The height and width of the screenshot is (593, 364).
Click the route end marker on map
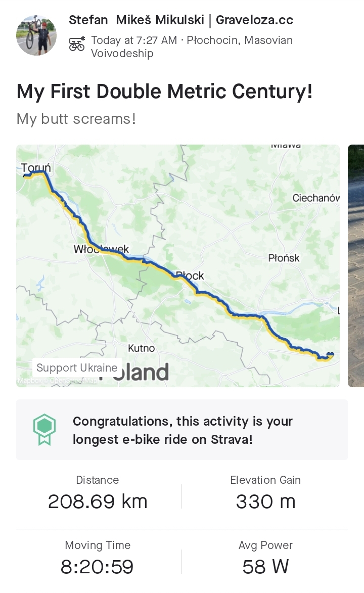point(330,355)
